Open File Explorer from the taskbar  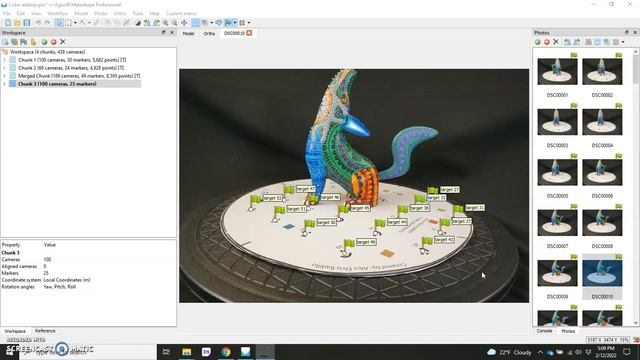(187, 352)
